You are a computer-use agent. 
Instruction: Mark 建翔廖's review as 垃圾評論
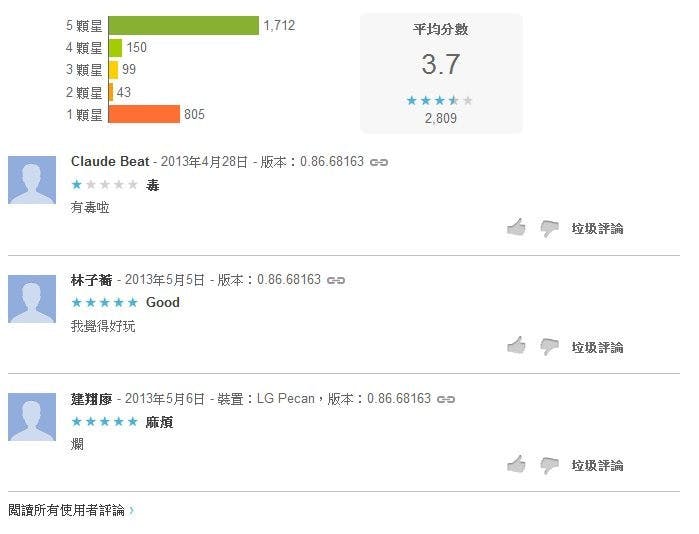(x=597, y=465)
